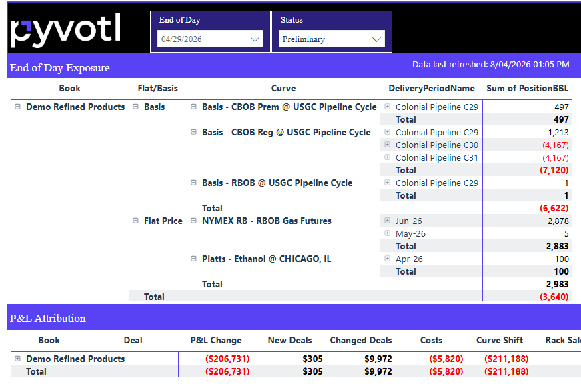Select ($211,188) Curve Shift in Demo Refined Products row

506,359
